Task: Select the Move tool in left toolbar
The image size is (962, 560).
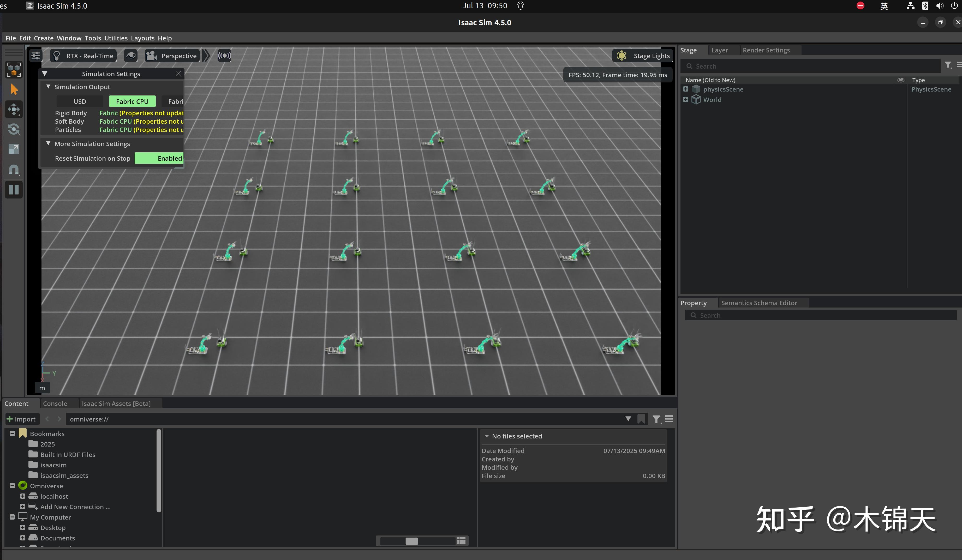Action: 14,110
